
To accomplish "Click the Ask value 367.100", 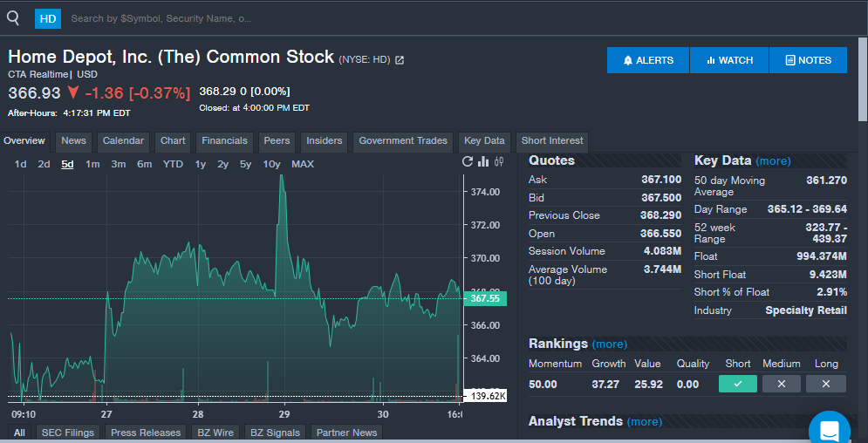I will pyautogui.click(x=661, y=179).
